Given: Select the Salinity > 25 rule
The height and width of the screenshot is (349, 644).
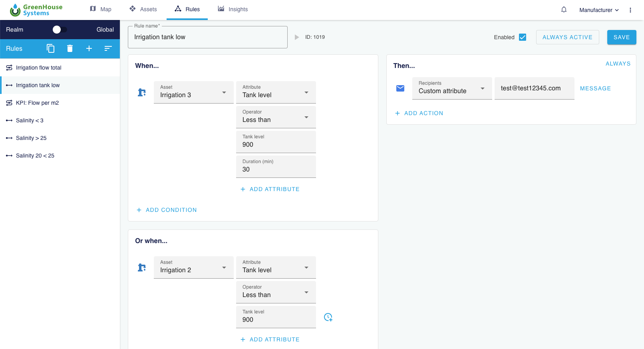Looking at the screenshot, I should (31, 138).
